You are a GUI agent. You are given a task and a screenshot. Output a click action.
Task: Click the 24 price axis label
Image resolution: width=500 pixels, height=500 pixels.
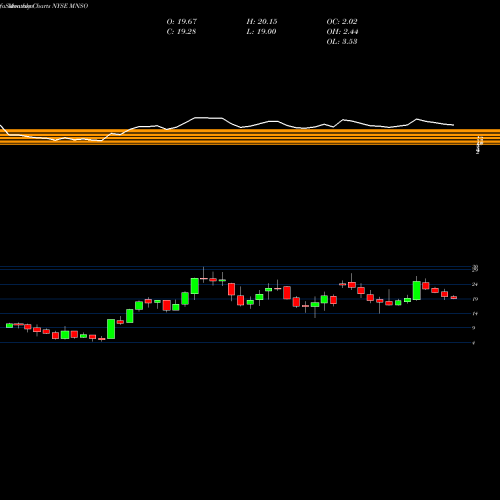pyautogui.click(x=475, y=284)
